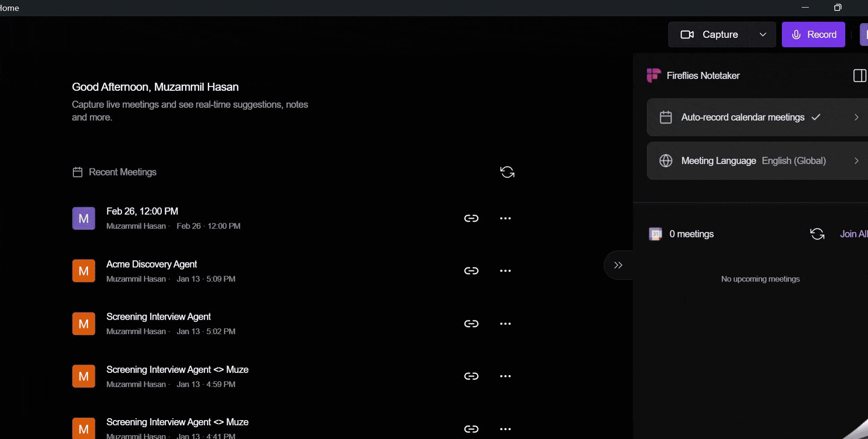Open the Acme Discovery Agent meeting

pos(151,264)
